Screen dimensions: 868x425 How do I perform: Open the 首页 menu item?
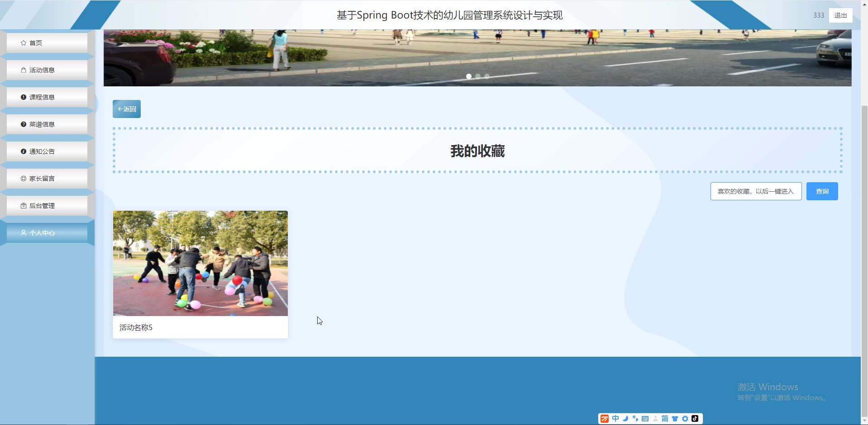point(47,43)
